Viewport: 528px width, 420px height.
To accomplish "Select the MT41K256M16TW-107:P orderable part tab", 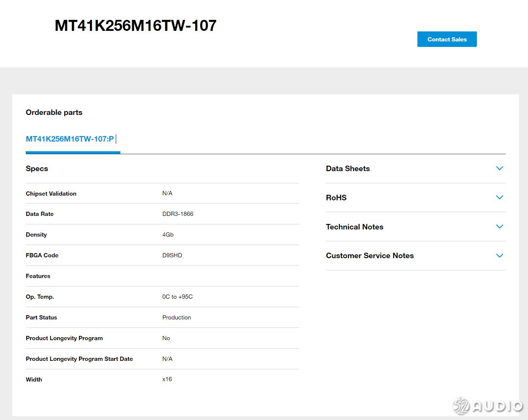I will pyautogui.click(x=70, y=139).
